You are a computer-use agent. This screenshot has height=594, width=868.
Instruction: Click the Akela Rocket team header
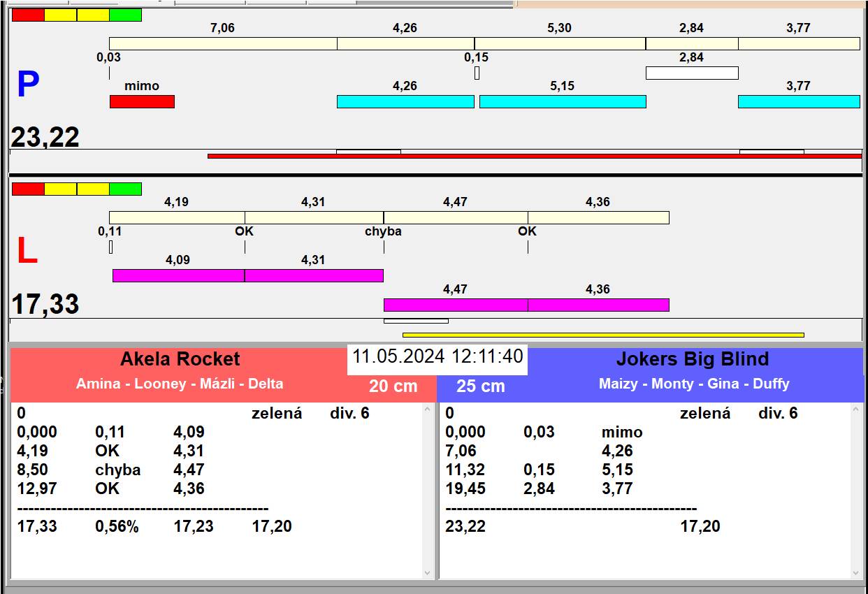(x=180, y=359)
